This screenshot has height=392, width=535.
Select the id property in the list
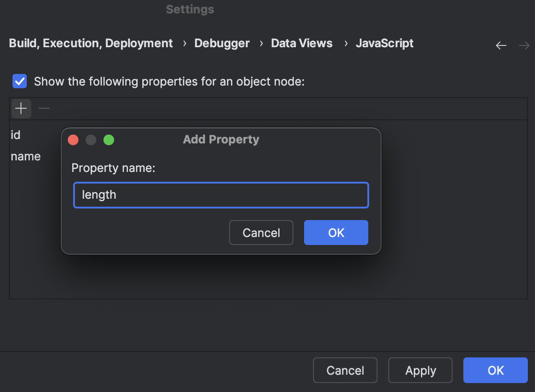pos(16,135)
